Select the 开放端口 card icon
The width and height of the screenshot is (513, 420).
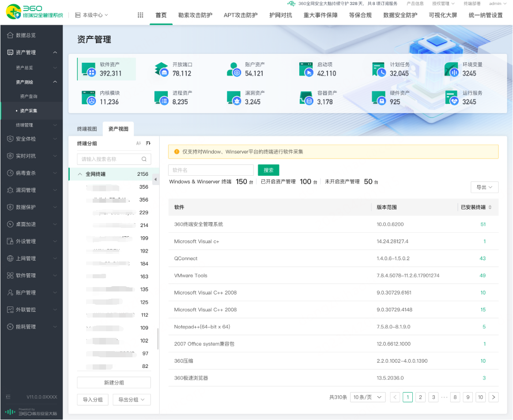161,69
